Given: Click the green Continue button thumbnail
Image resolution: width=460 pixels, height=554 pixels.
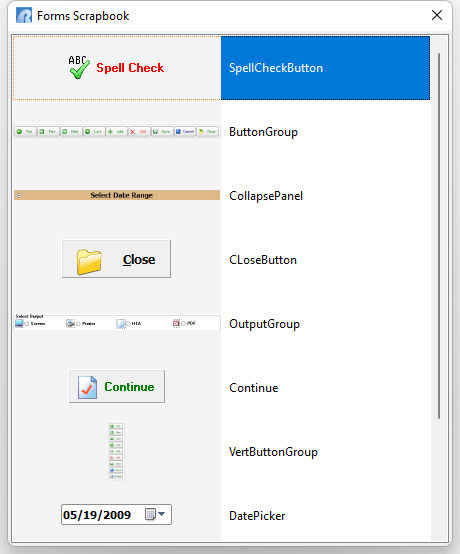Looking at the screenshot, I should (117, 387).
